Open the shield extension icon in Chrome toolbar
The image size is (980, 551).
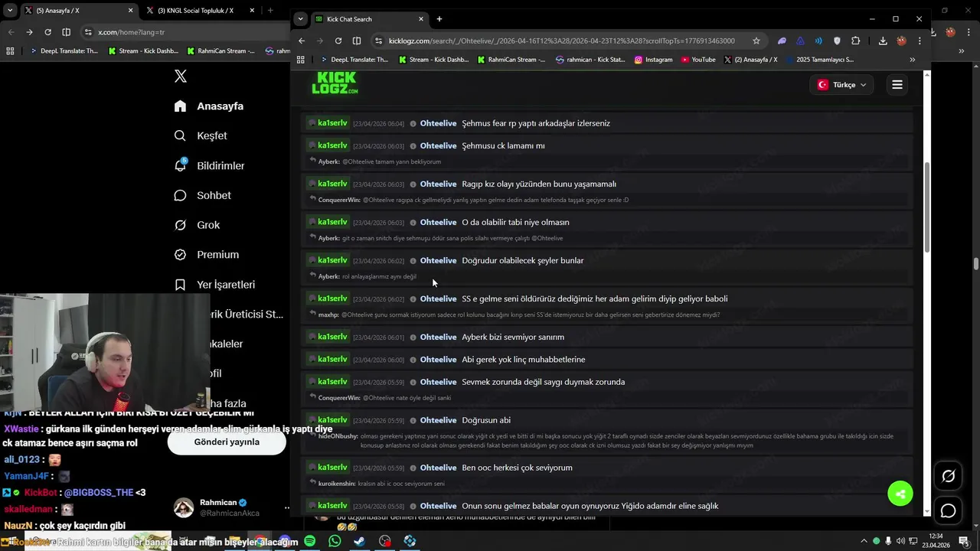click(x=837, y=41)
